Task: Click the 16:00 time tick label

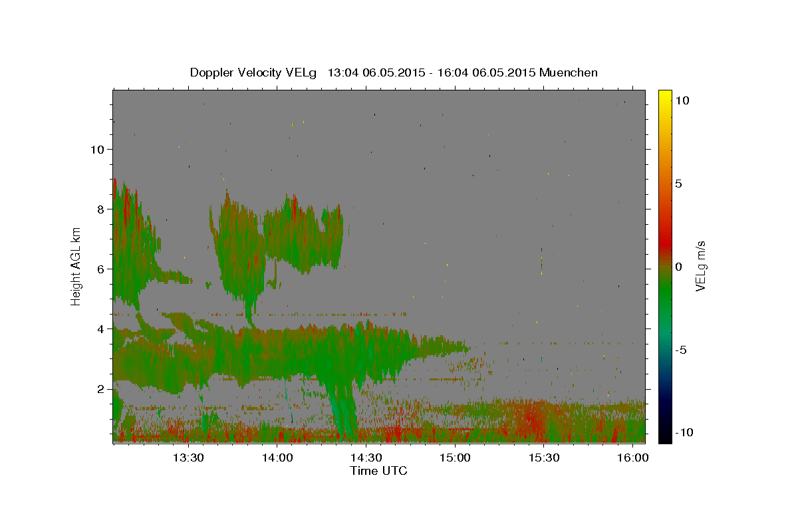Action: 633,458
